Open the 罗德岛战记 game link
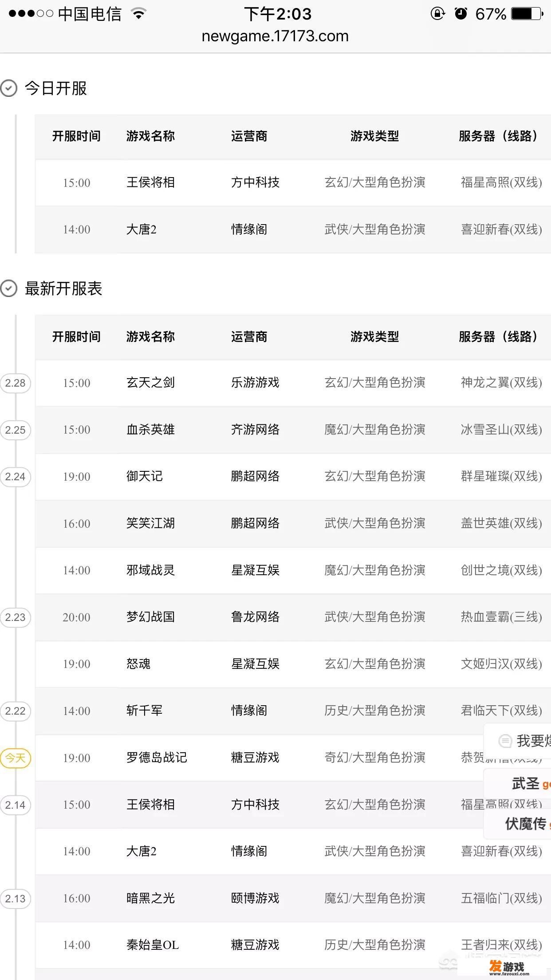551x980 pixels. coord(157,758)
